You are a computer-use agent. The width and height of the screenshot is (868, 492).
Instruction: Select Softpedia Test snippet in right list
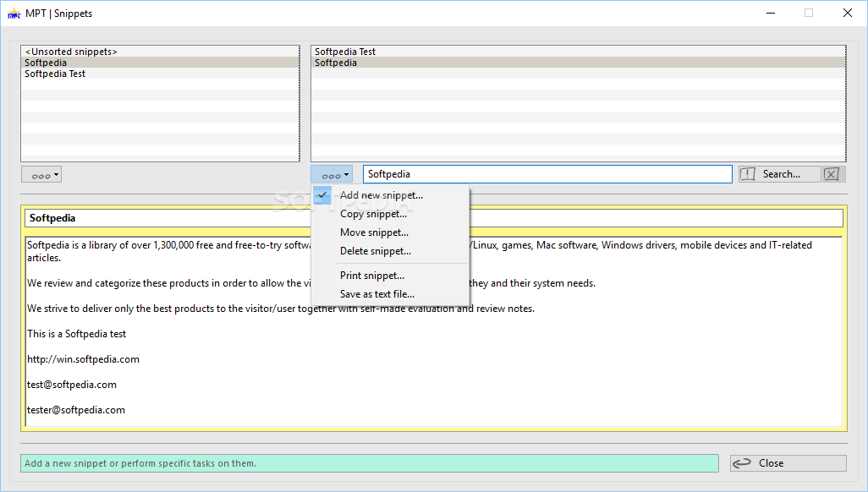(579, 52)
